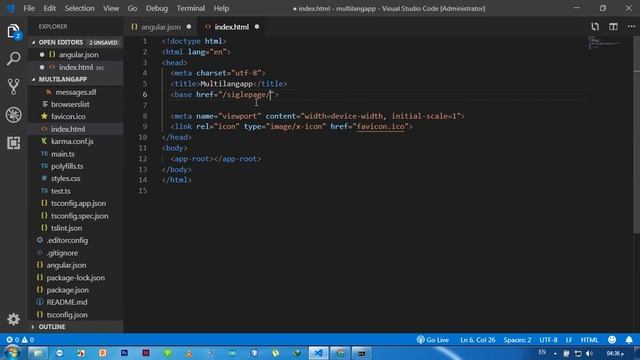This screenshot has height=360, width=640.
Task: Select angular.json under Open Editors
Action: [x=76, y=55]
